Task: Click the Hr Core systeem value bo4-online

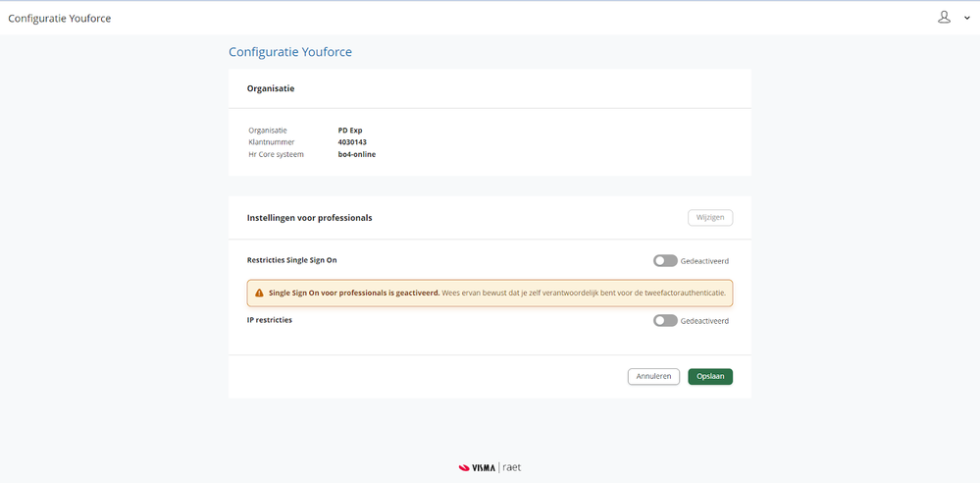Action: (357, 154)
